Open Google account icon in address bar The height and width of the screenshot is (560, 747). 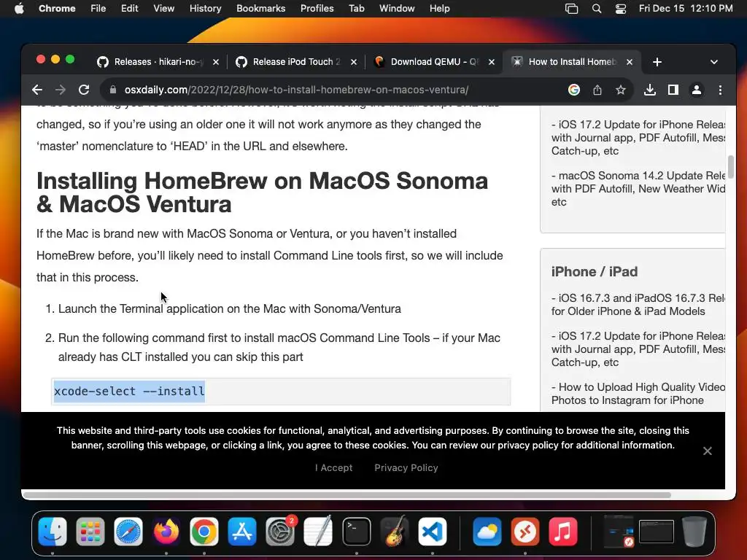click(574, 90)
